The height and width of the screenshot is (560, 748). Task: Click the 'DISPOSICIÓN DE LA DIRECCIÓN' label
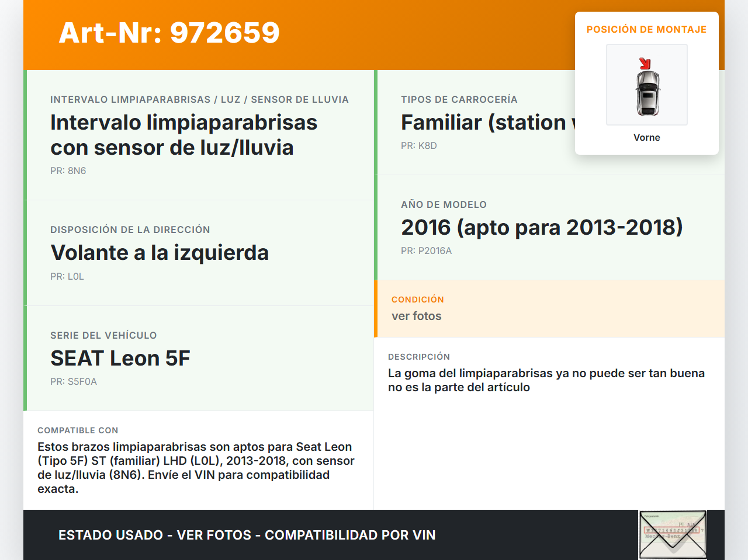click(130, 229)
